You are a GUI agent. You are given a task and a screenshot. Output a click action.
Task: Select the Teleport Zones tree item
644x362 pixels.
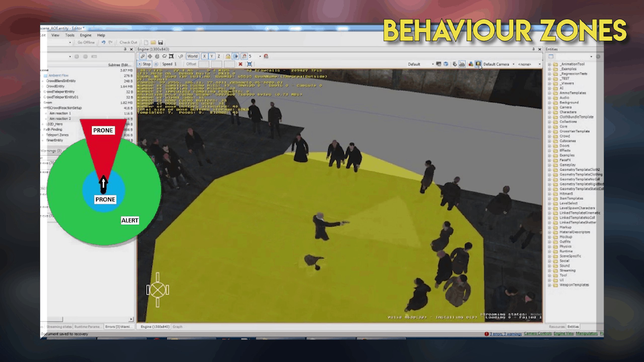(57, 135)
